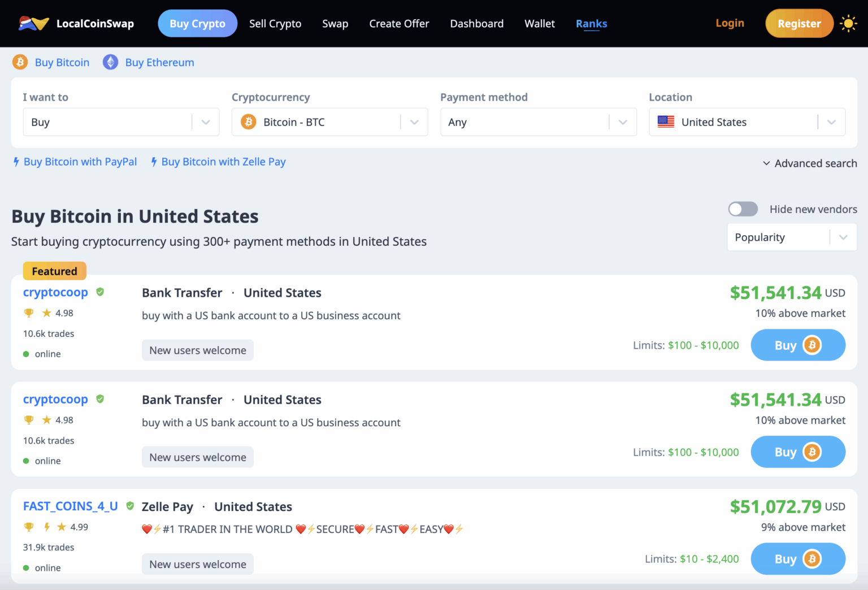Expand the Advanced search section
Viewport: 868px width, 590px height.
[x=809, y=163]
